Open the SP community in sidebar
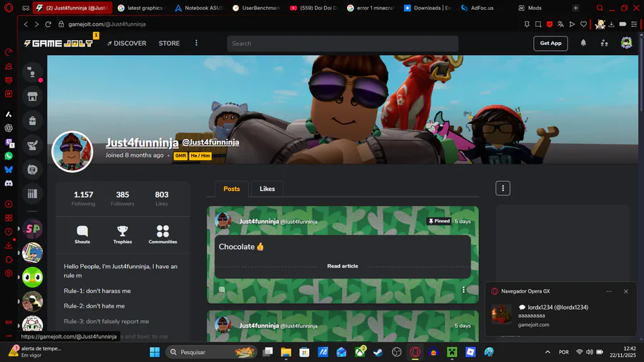The width and height of the screenshot is (644, 362). [x=32, y=229]
